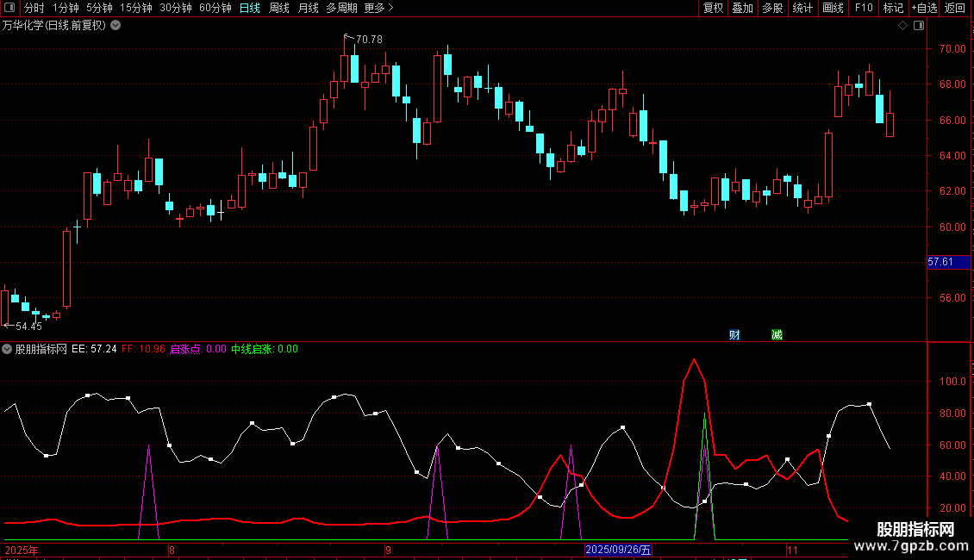974x560 pixels.
Task: Open the 多股 multi-stock view
Action: [772, 8]
